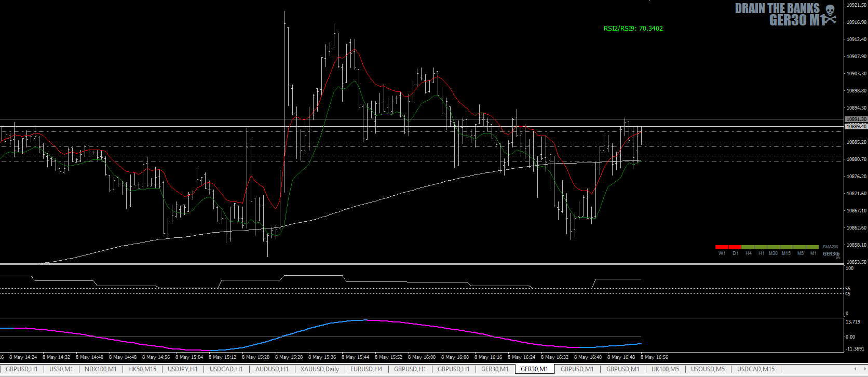
Task: Click the SMA200 indicator label
Action: coord(830,247)
